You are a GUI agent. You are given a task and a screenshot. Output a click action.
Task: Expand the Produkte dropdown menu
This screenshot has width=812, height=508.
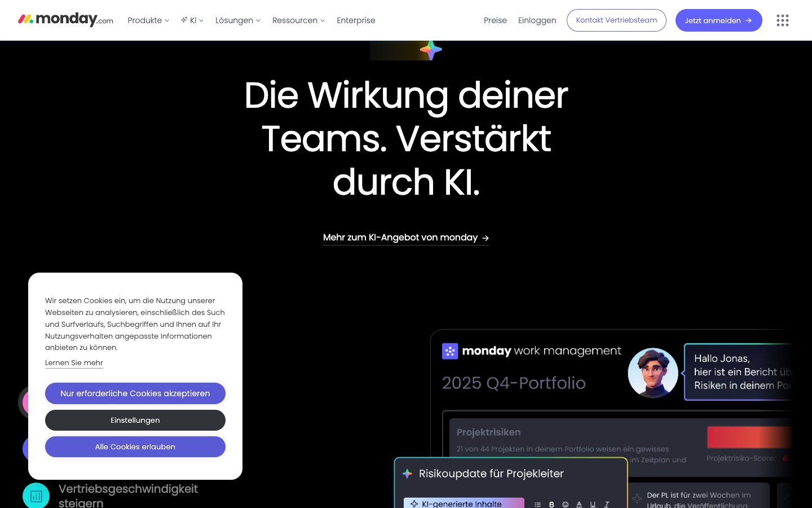click(148, 20)
